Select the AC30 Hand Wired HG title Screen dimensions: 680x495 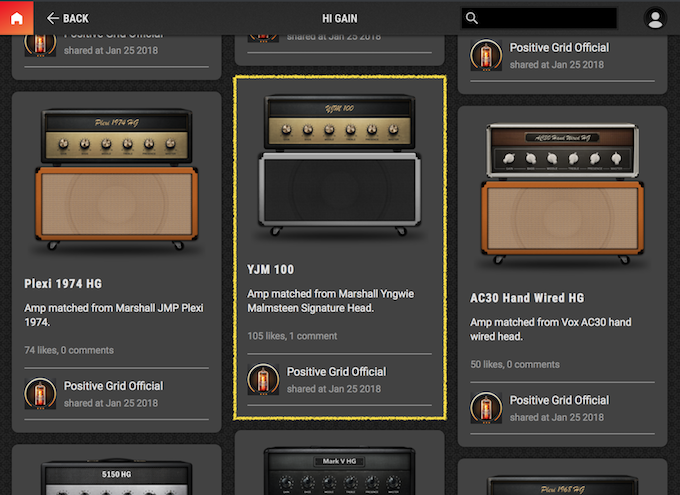tap(527, 298)
